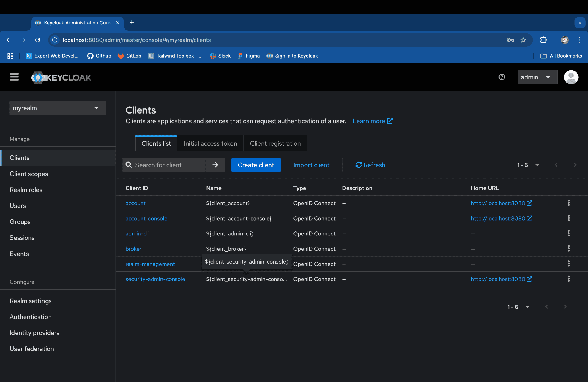The height and width of the screenshot is (382, 588).
Task: Bookmark page with star icon
Action: [523, 40]
